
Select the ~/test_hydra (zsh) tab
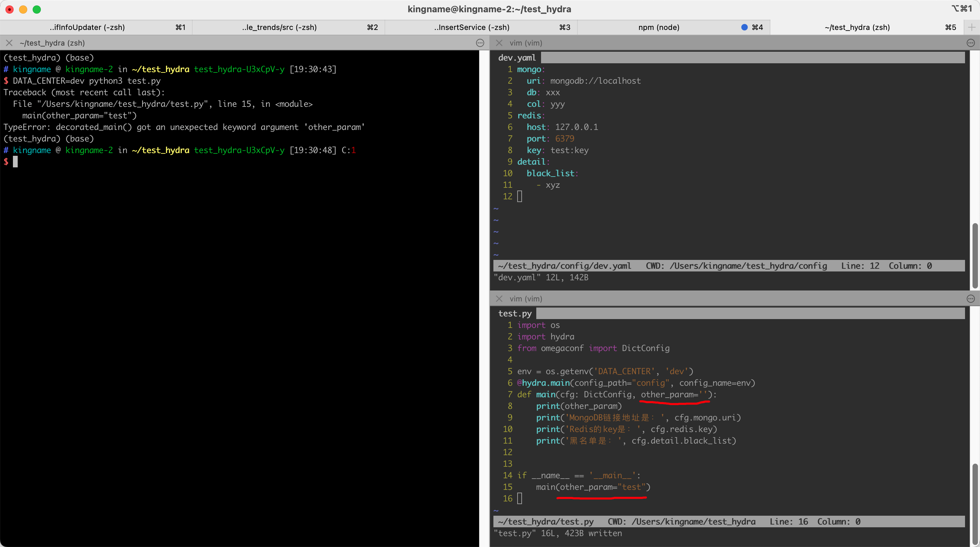[x=857, y=28]
